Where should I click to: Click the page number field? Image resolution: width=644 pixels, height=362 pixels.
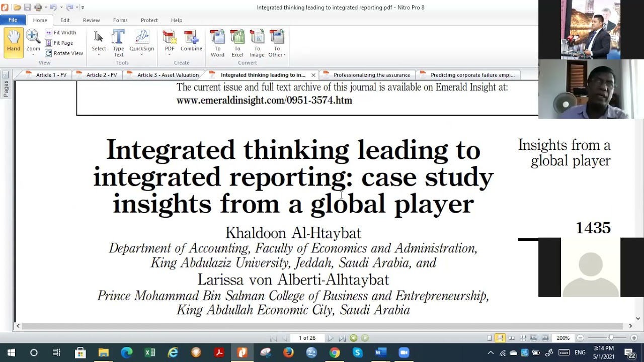tap(307, 338)
